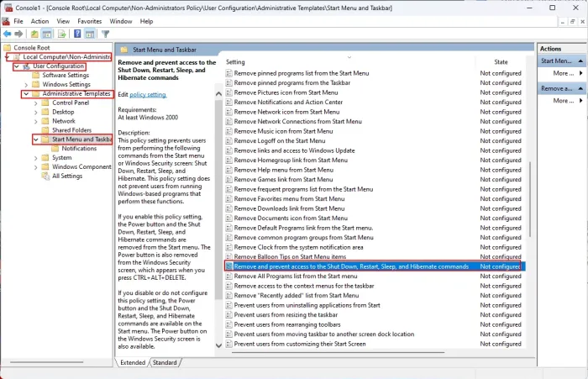
Task: Click the Control Panel folder icon
Action: [x=45, y=103]
